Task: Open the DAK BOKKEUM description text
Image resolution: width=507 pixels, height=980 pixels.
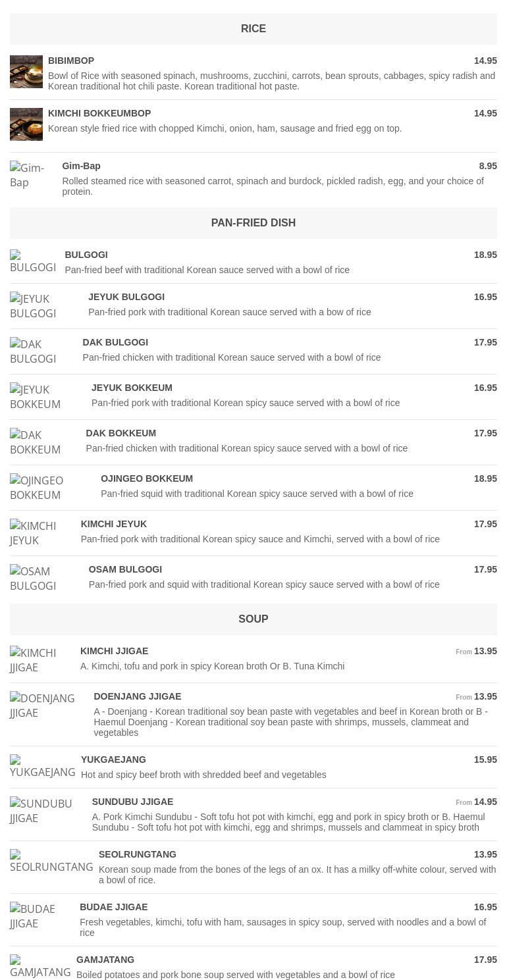Action: pyautogui.click(x=246, y=448)
